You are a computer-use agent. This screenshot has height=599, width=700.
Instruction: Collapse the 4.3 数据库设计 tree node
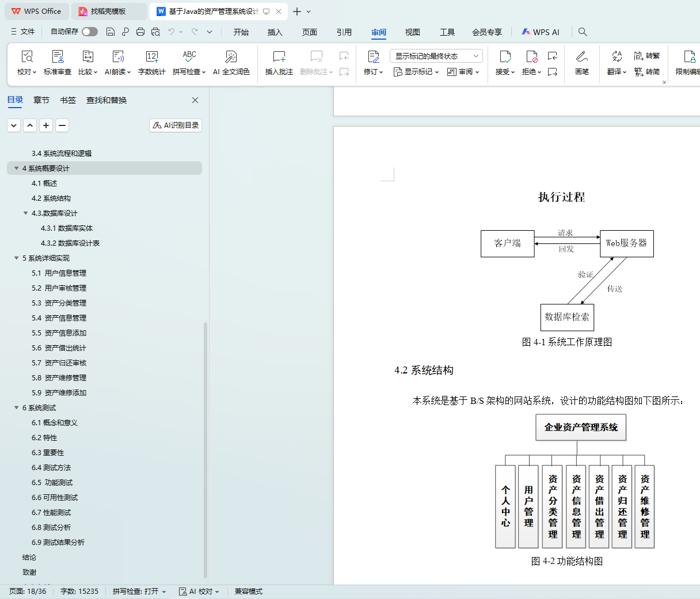pyautogui.click(x=25, y=213)
